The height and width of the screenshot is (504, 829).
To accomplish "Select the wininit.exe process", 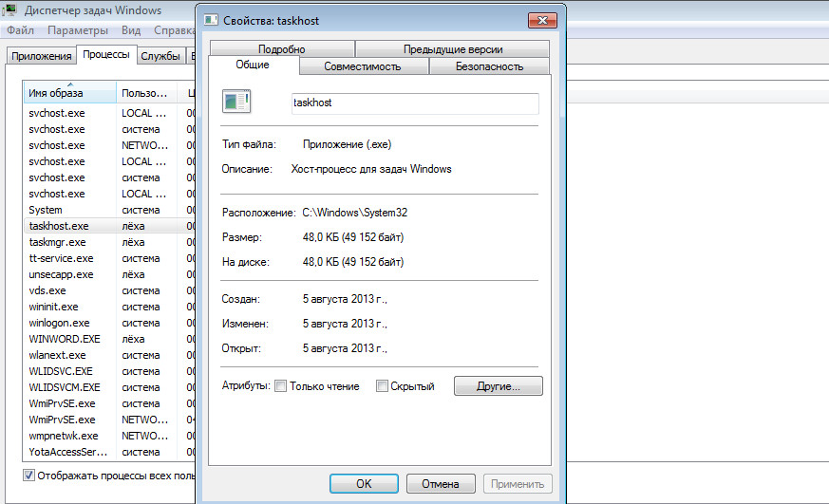I will click(109, 307).
